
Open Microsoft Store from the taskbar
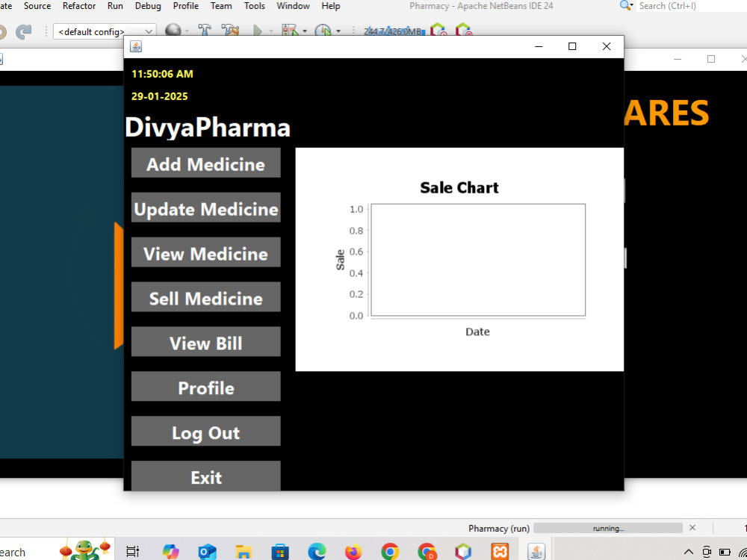280,552
